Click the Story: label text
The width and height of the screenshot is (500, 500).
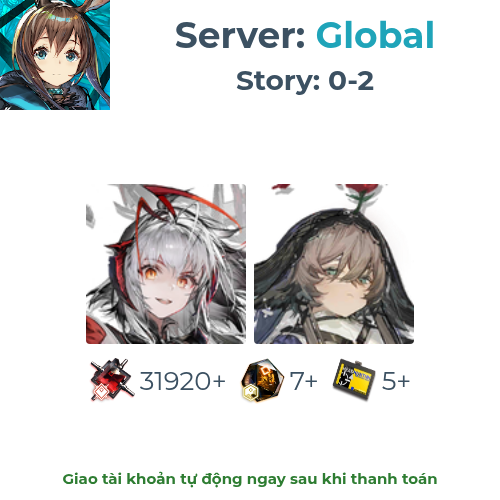[278, 81]
